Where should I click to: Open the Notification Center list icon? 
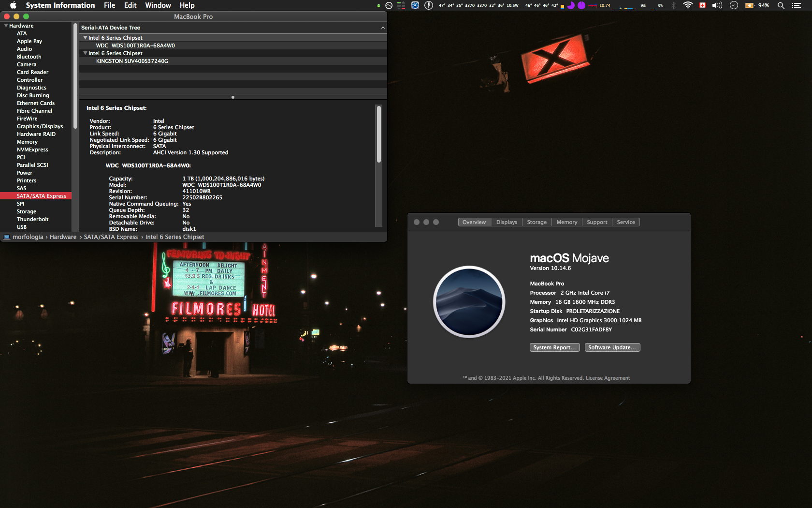pos(797,5)
